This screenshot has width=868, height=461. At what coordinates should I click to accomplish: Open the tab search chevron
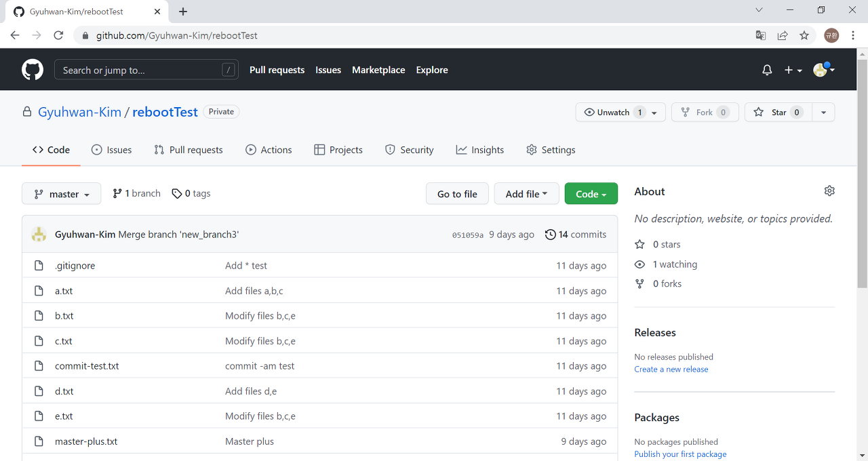pos(759,9)
